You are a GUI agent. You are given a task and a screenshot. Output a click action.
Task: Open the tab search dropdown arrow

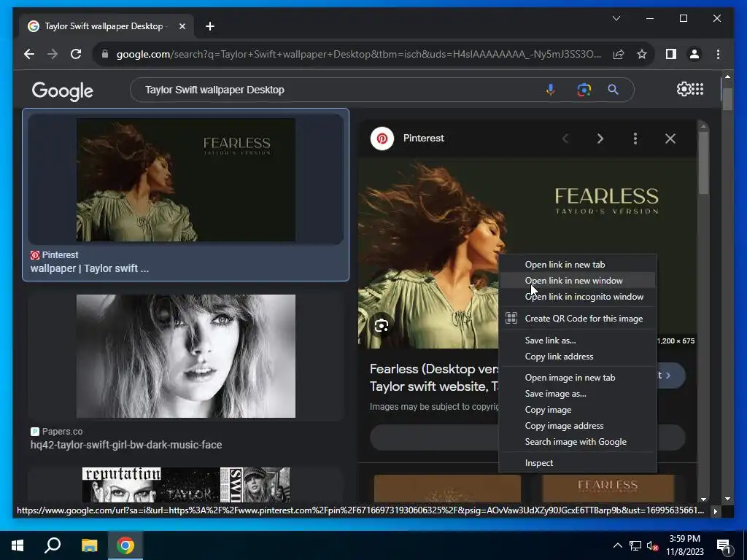616,18
